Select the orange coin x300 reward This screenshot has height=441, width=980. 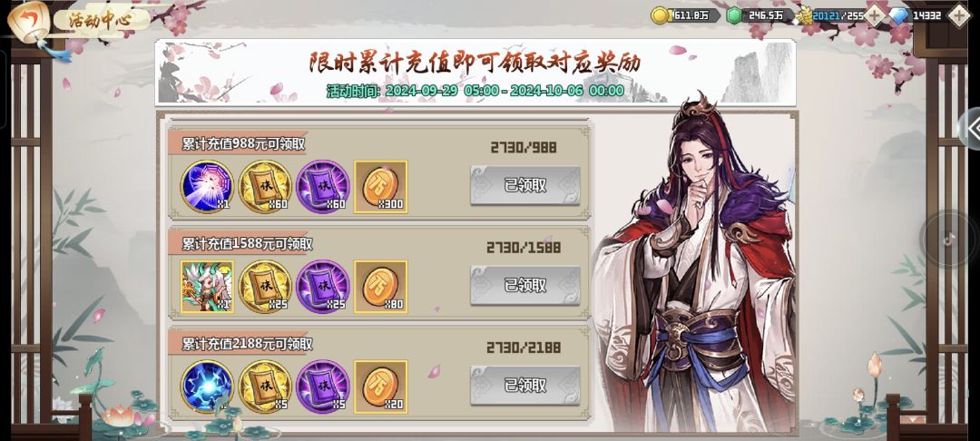[x=380, y=187]
